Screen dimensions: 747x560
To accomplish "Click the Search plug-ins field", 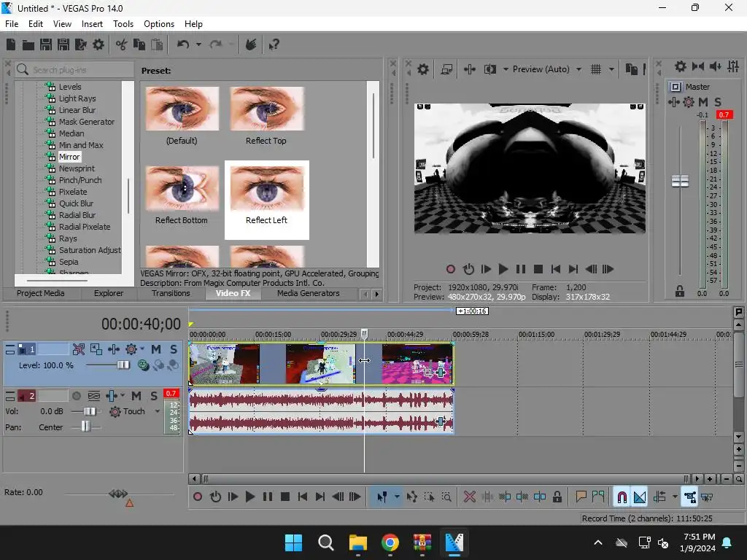I will coord(74,70).
